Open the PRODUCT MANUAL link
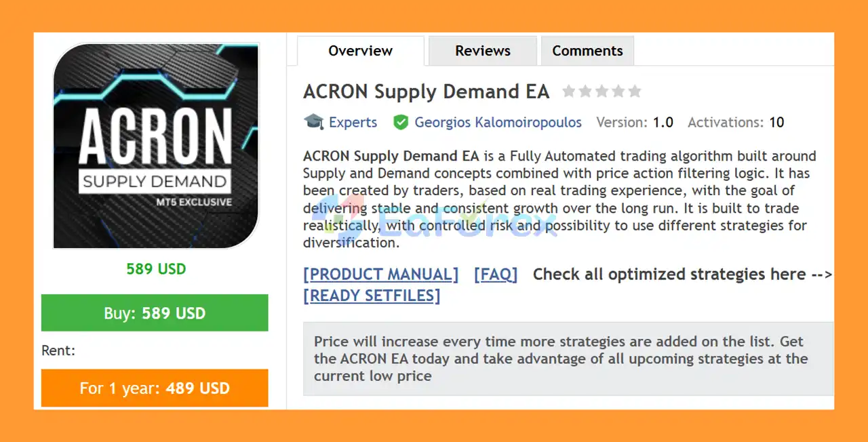The image size is (868, 442). point(380,274)
